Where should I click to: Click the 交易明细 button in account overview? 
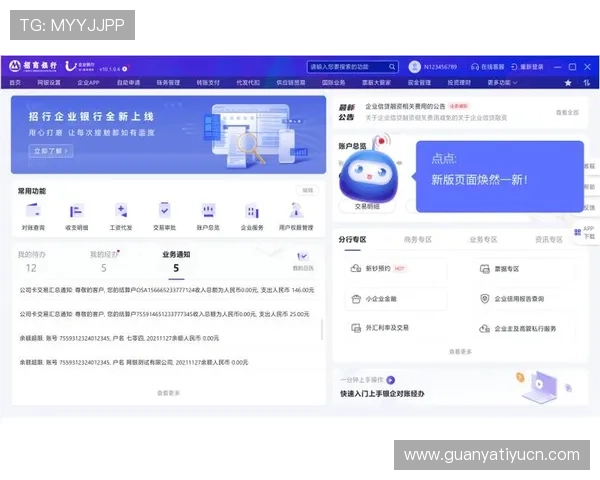click(367, 206)
